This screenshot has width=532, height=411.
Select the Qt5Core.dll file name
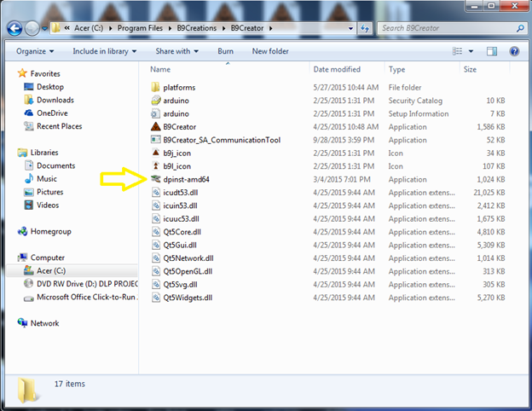[x=182, y=232]
